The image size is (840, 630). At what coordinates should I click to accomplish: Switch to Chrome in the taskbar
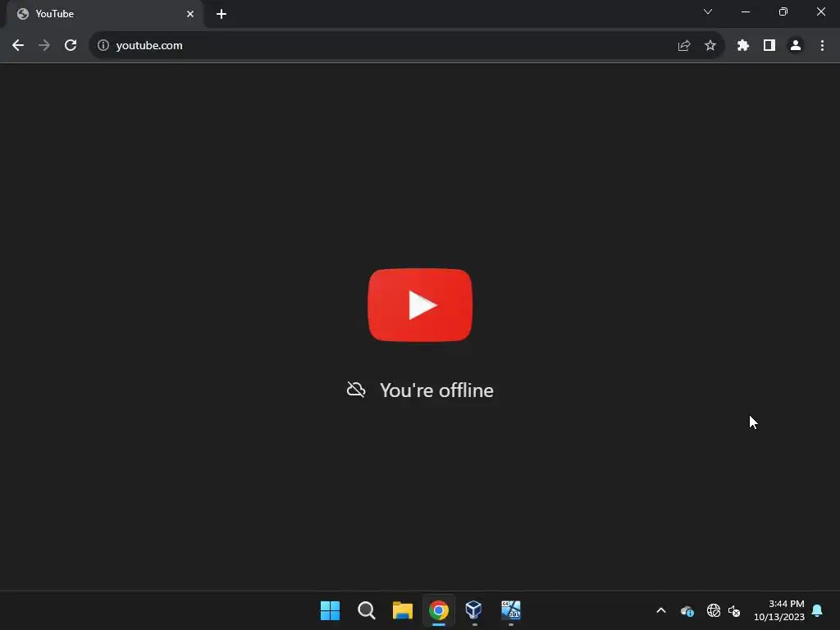[439, 610]
